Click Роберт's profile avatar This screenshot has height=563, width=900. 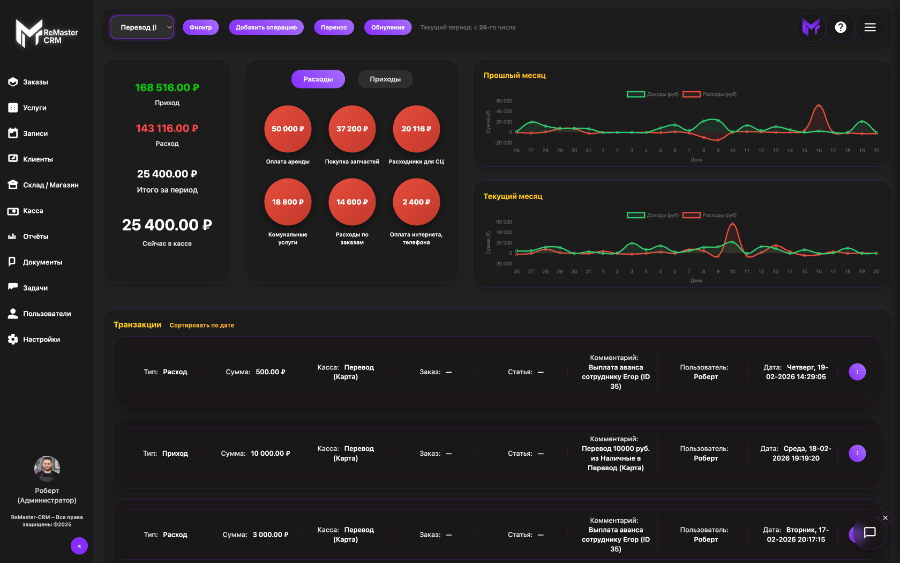pyautogui.click(x=47, y=469)
